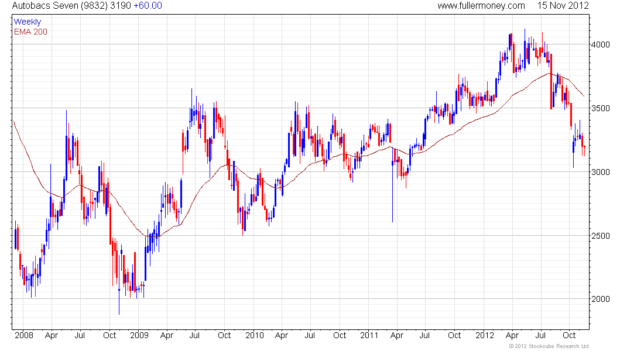The width and height of the screenshot is (644, 351).
Task: Click the 15 Nov 2012 date label
Action: (x=563, y=6)
